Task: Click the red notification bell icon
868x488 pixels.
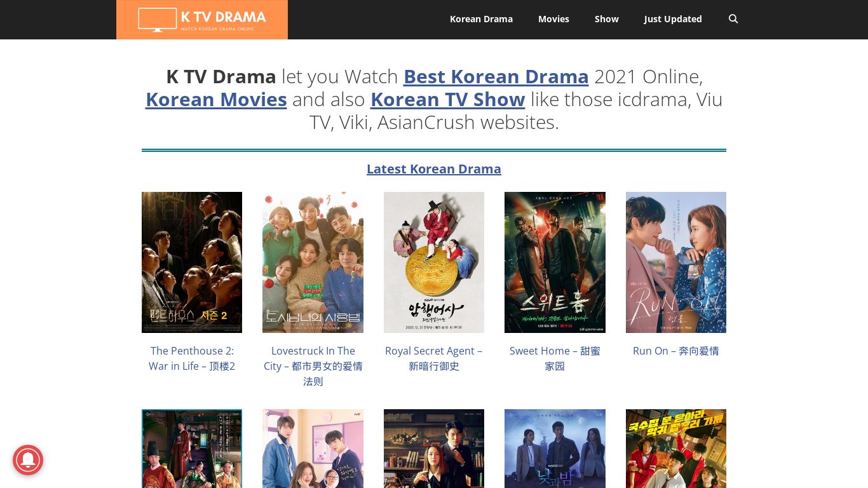Action: (28, 460)
